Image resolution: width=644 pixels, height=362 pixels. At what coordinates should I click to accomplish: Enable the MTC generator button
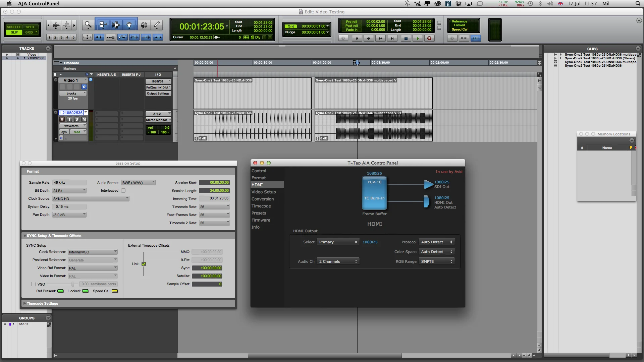coord(464,38)
